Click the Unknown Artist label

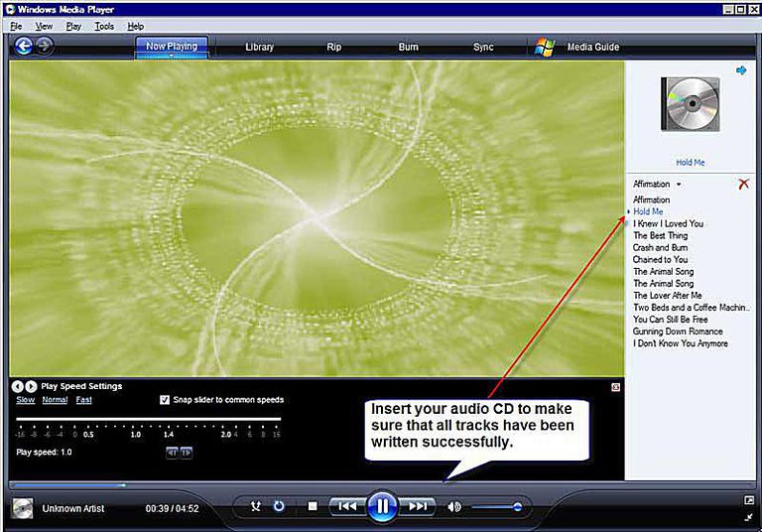pos(72,508)
